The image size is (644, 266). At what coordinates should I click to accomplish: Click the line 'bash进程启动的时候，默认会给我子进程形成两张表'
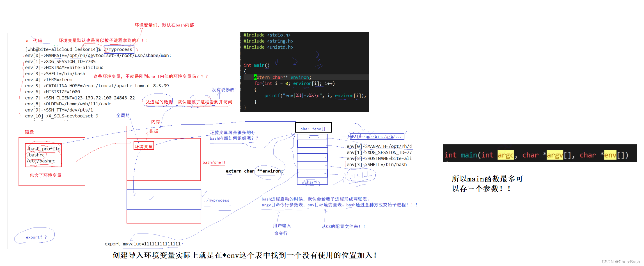pyautogui.click(x=315, y=199)
